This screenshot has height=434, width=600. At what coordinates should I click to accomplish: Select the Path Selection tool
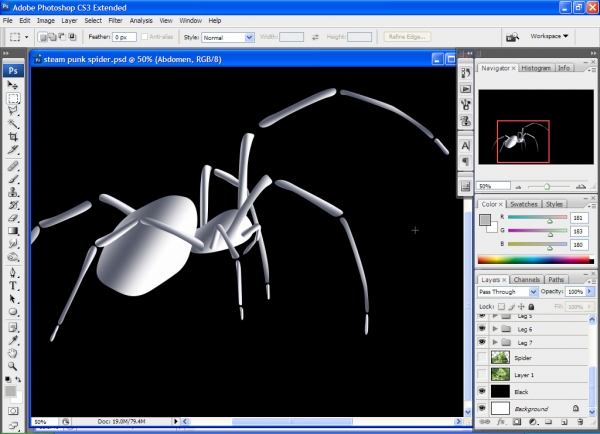click(x=13, y=299)
